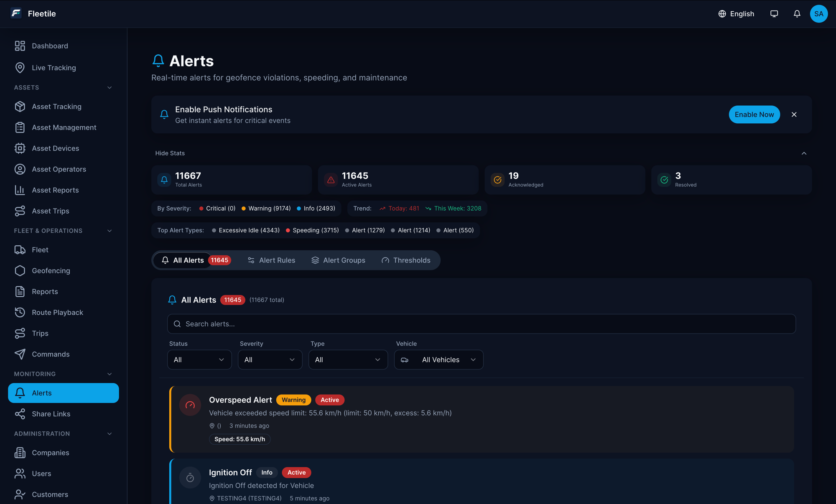Dismiss the push notifications banner
The width and height of the screenshot is (836, 504).
[794, 115]
